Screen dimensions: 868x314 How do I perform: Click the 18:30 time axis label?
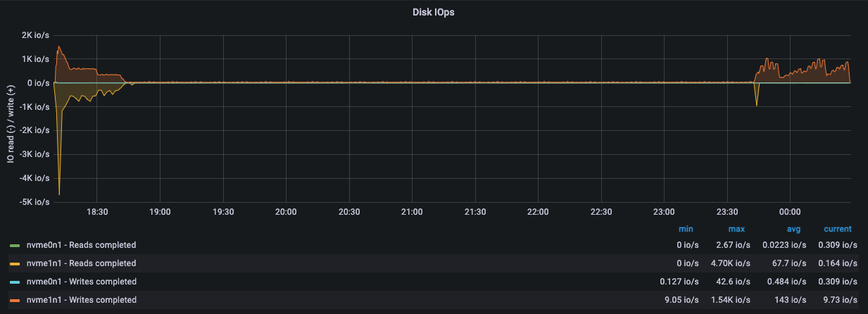[96, 211]
